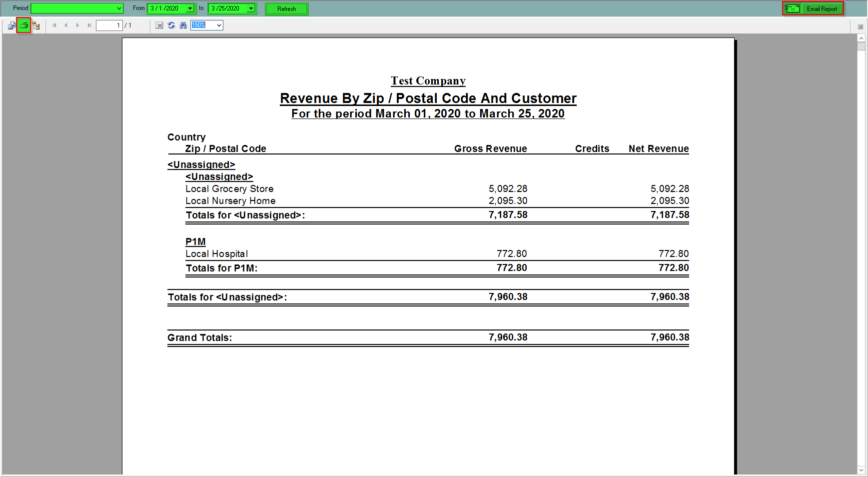Click the Country column header
The height and width of the screenshot is (477, 868).
(x=186, y=137)
